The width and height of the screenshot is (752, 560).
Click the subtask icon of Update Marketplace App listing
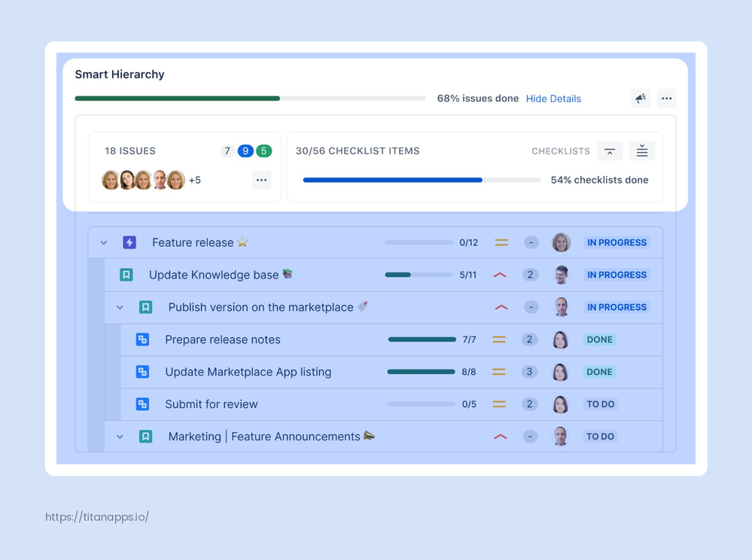[x=142, y=372]
